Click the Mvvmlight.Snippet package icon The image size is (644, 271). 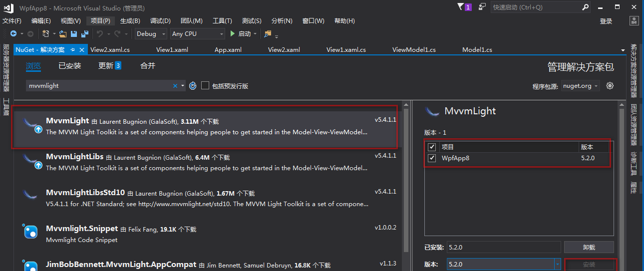pos(31,232)
